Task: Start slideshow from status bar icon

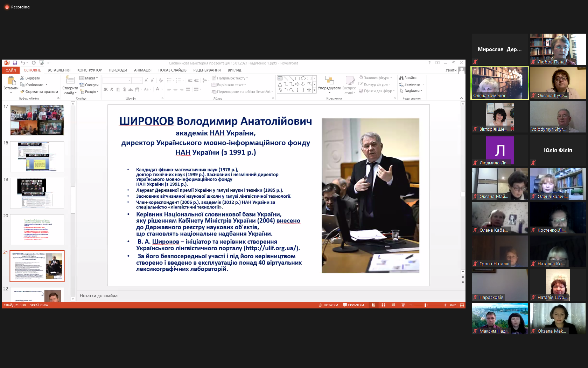Action: [x=403, y=305]
